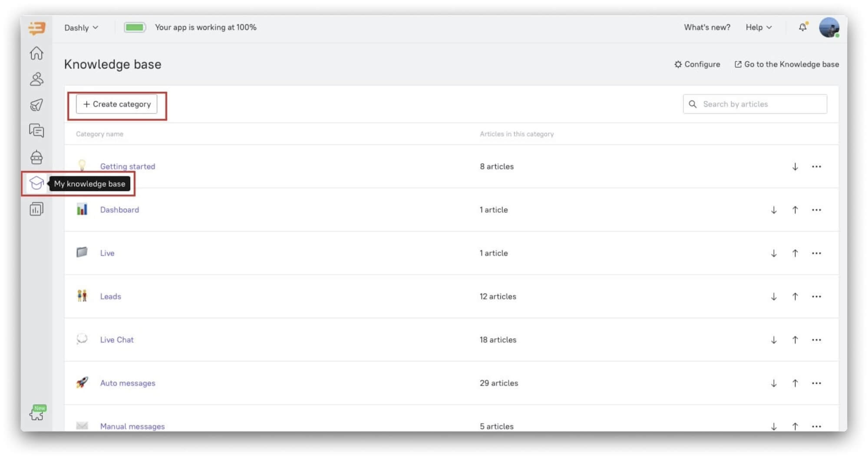Open the users icon in the sidebar
The image size is (868, 458).
36,79
